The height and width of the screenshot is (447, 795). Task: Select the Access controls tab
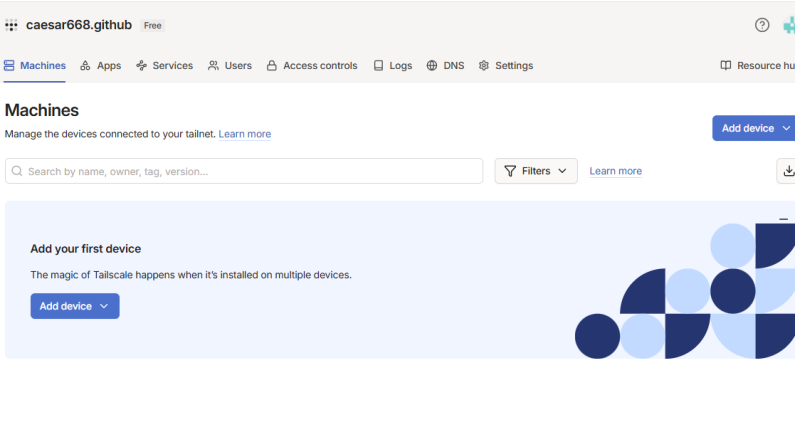coord(312,65)
